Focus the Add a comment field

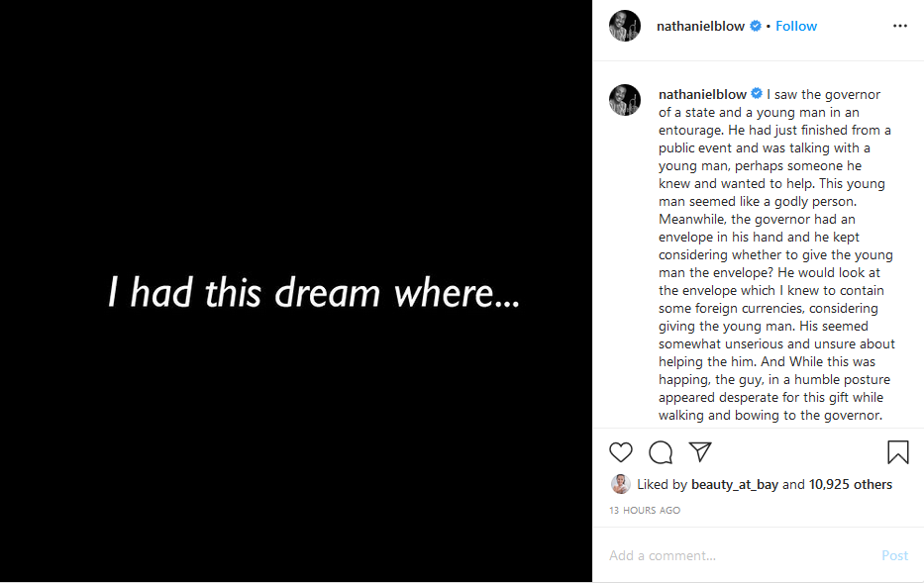tap(738, 555)
